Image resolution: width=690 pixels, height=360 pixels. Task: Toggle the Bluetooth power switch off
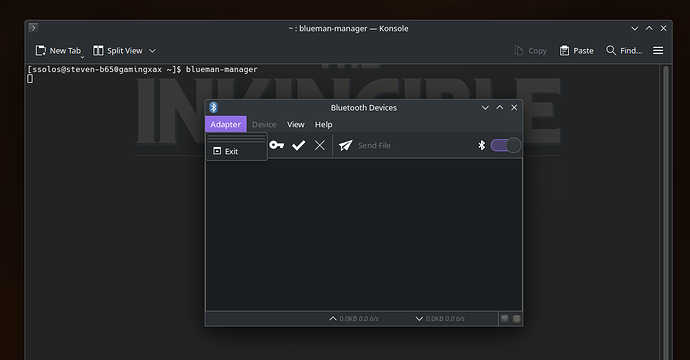pos(506,145)
